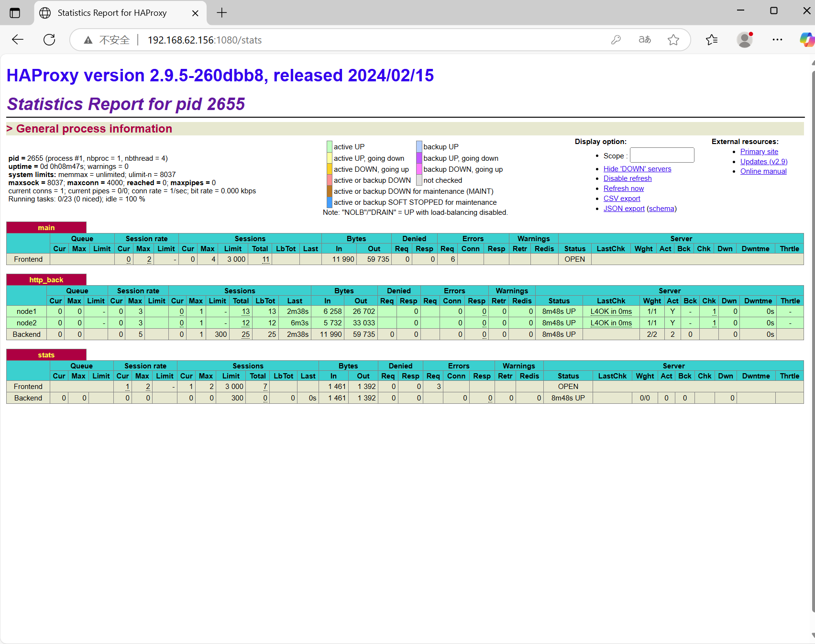Open the CSV export link
The image size is (815, 644).
tap(622, 199)
